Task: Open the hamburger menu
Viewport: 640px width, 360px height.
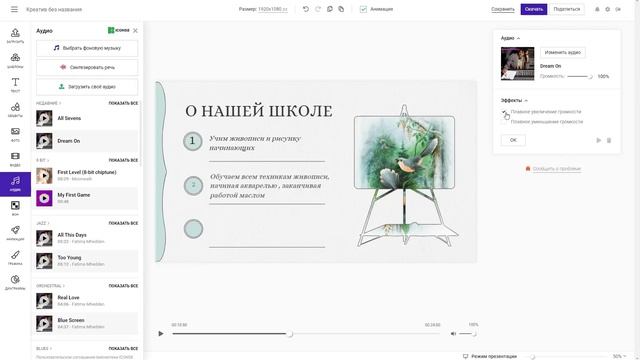Action: [x=14, y=9]
